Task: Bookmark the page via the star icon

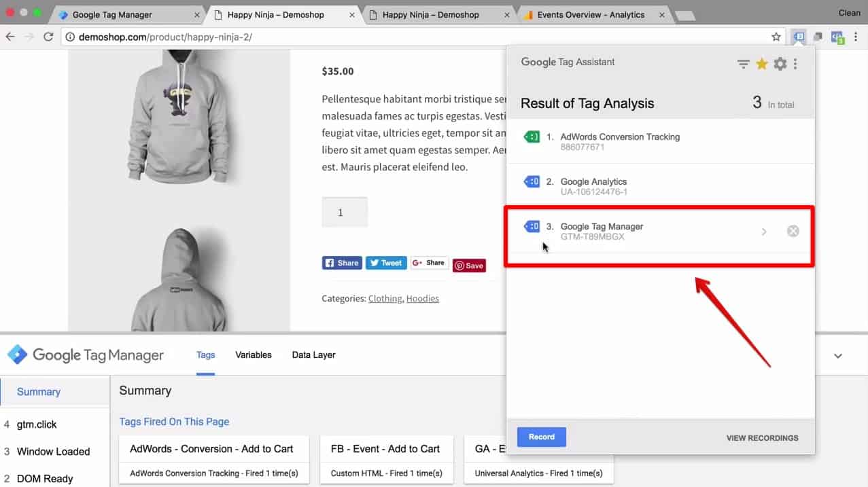Action: pos(776,37)
